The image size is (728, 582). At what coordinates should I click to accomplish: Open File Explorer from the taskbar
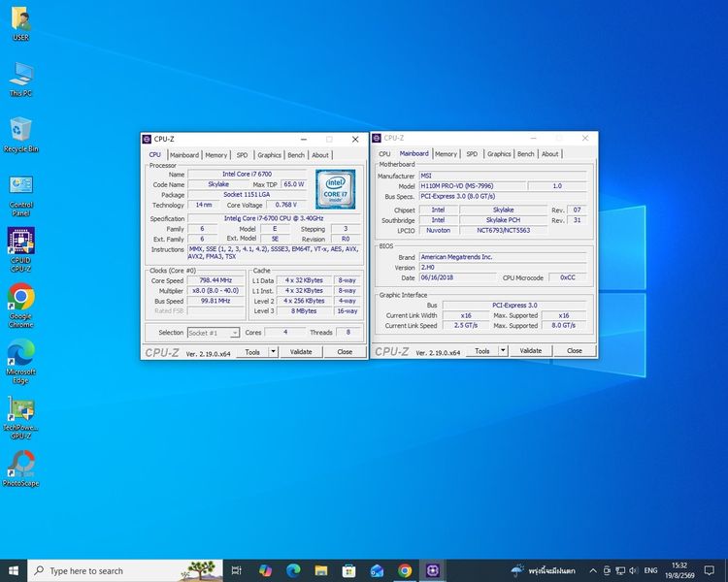pyautogui.click(x=321, y=570)
